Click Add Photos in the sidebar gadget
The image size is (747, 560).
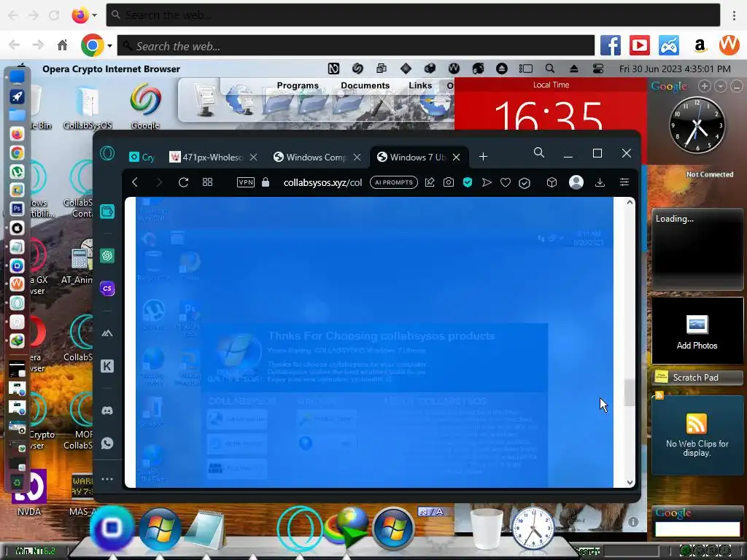[697, 332]
